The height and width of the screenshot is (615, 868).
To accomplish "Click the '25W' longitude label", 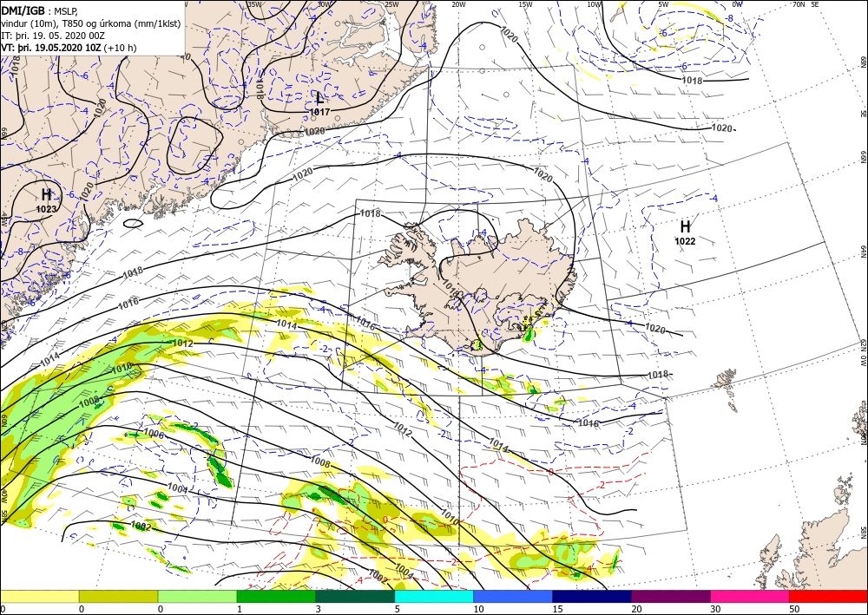I will click(391, 4).
